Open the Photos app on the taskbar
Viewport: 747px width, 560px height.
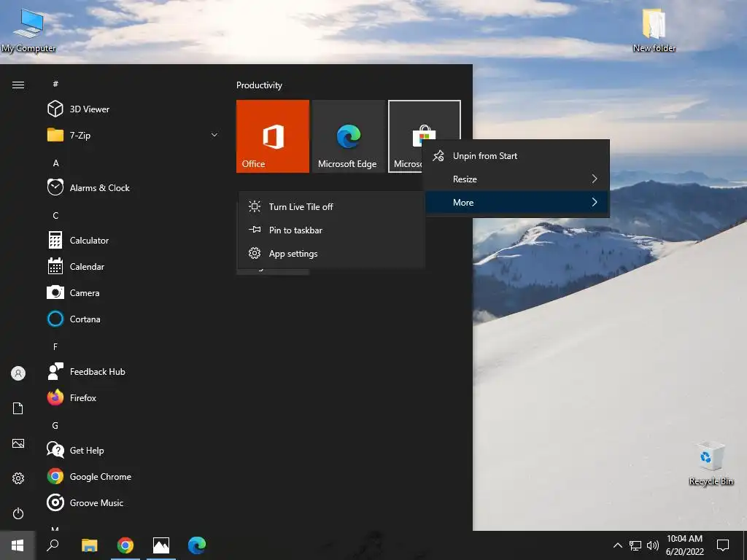(x=161, y=545)
